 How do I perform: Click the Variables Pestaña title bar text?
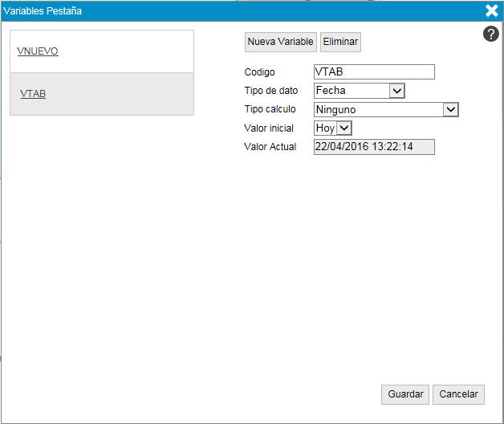(43, 11)
